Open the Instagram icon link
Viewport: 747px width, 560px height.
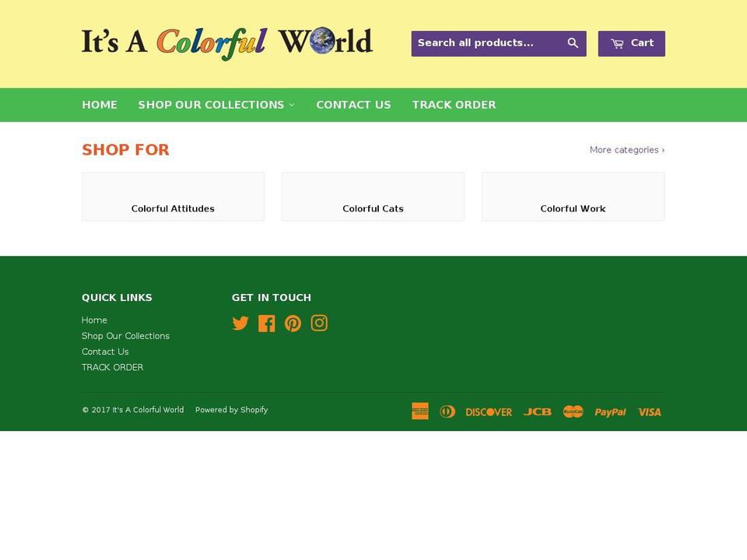[x=319, y=323]
